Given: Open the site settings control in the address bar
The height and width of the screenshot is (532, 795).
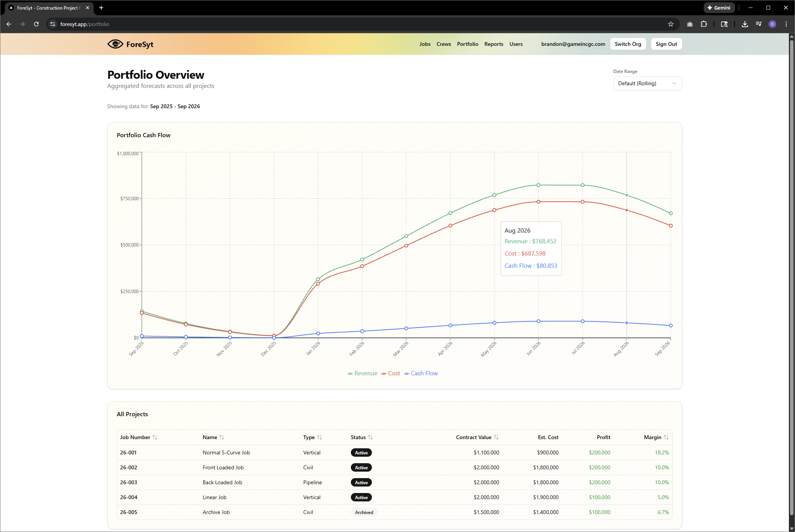Looking at the screenshot, I should click(53, 24).
